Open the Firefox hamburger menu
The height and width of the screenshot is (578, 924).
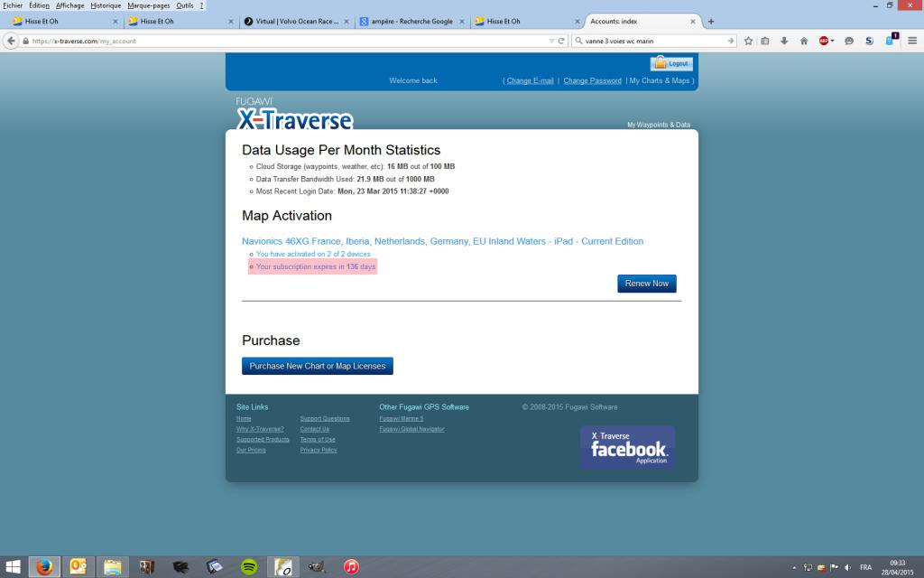tap(912, 41)
